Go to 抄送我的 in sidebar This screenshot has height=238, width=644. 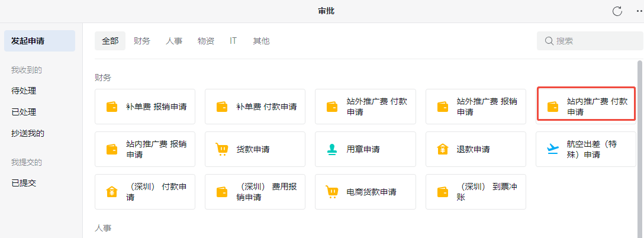(x=28, y=133)
